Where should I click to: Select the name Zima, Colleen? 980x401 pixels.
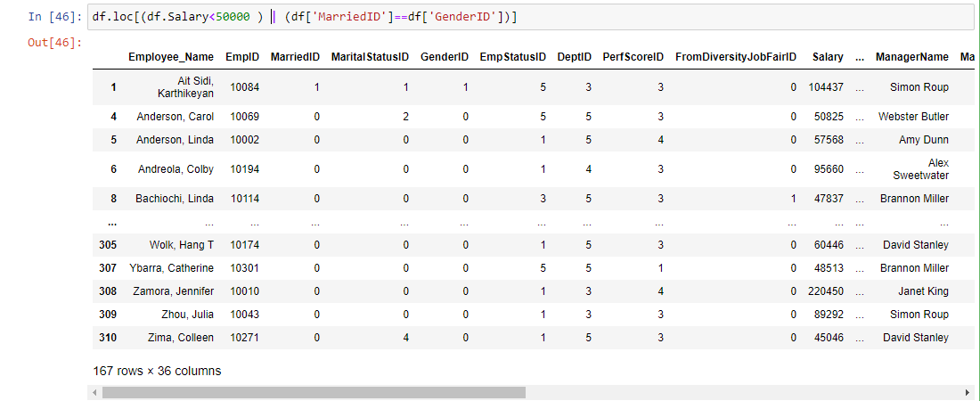coord(180,338)
